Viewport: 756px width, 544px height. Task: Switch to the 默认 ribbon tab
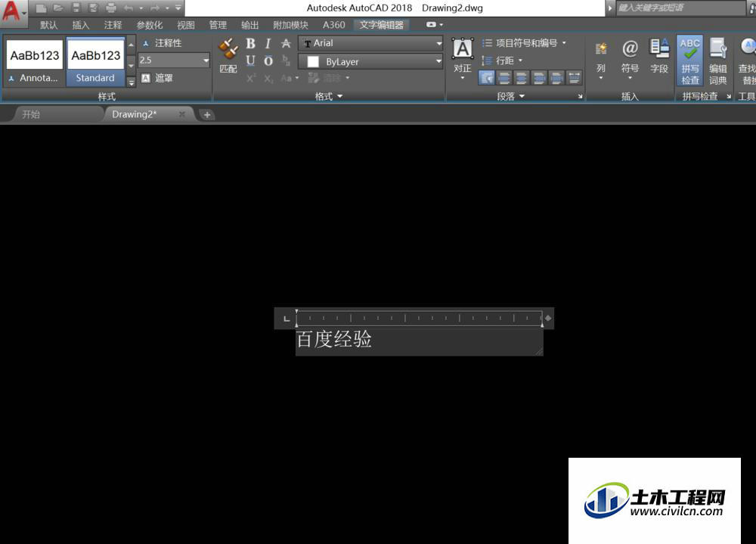pos(48,25)
